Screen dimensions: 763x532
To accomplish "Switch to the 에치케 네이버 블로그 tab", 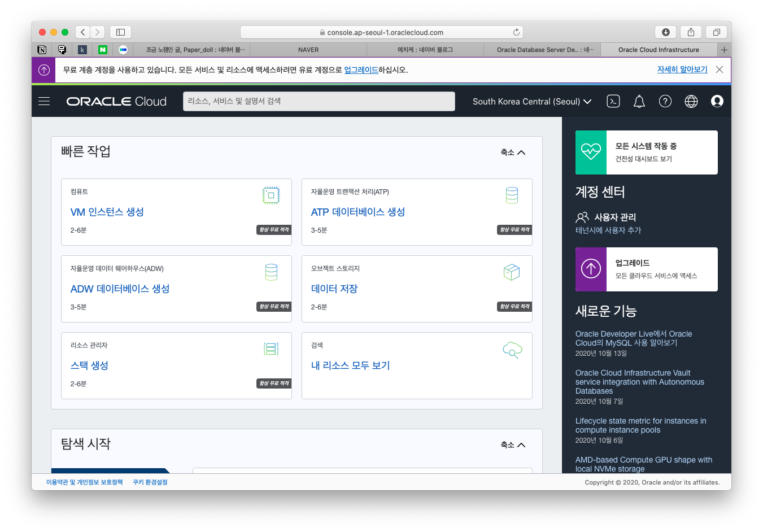I will (425, 50).
